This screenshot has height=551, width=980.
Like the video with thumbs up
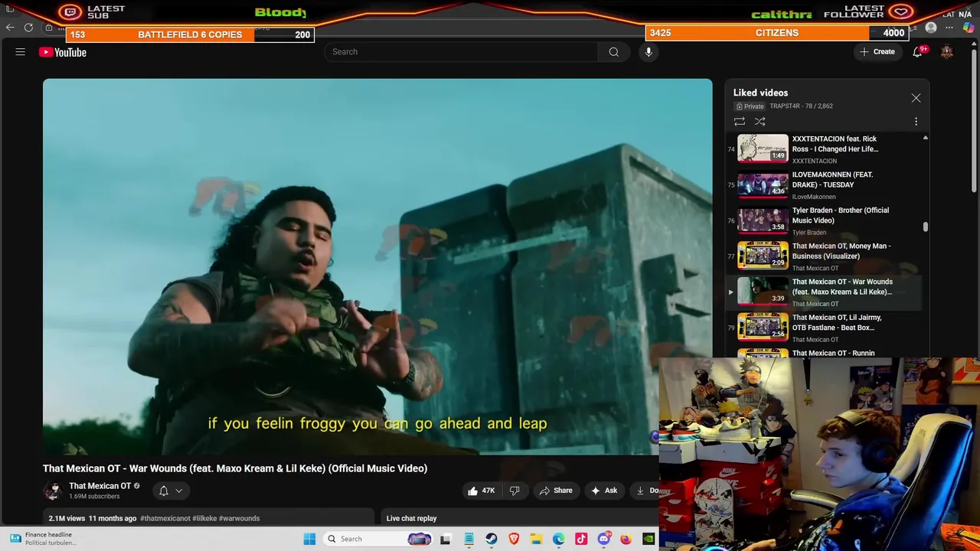pyautogui.click(x=481, y=491)
